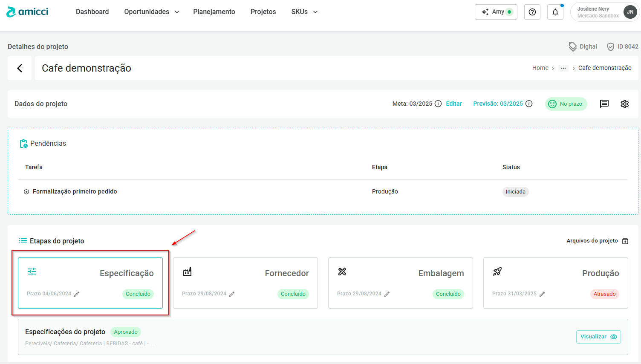Expand the SKUs dropdown menu
This screenshot has width=641, height=364.
coord(304,12)
